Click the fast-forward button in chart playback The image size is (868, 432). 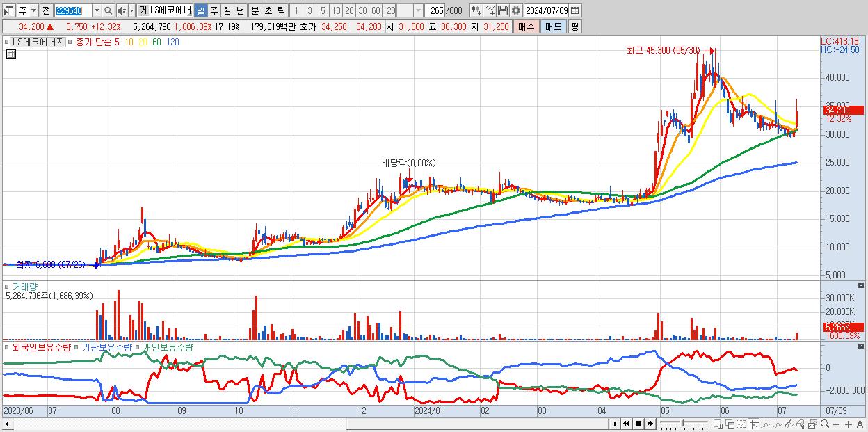pos(650,424)
